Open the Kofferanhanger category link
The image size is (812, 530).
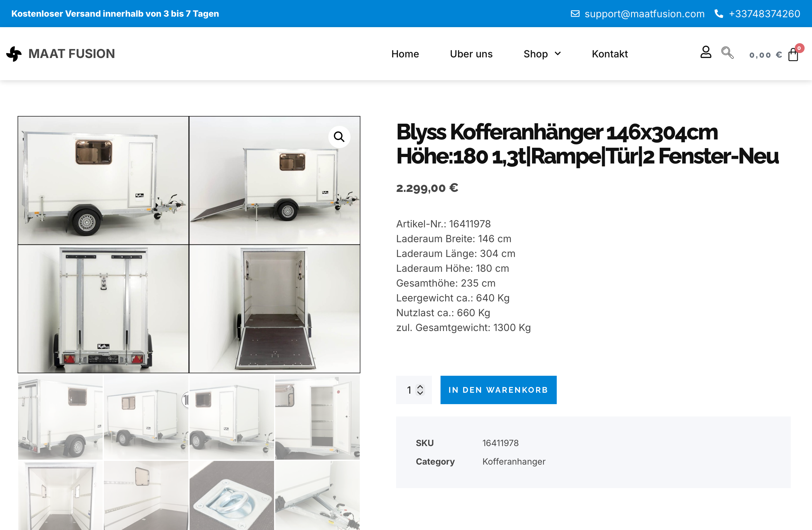tap(514, 462)
